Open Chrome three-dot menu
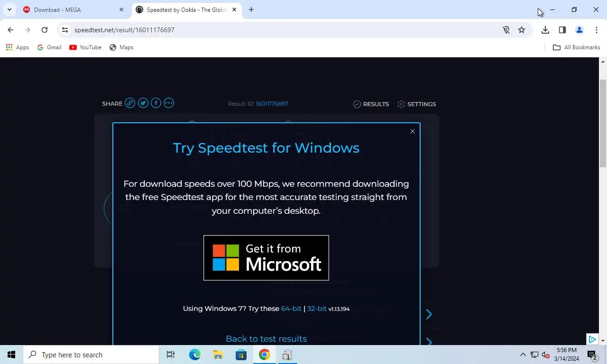This screenshot has width=607, height=364. pyautogui.click(x=596, y=30)
